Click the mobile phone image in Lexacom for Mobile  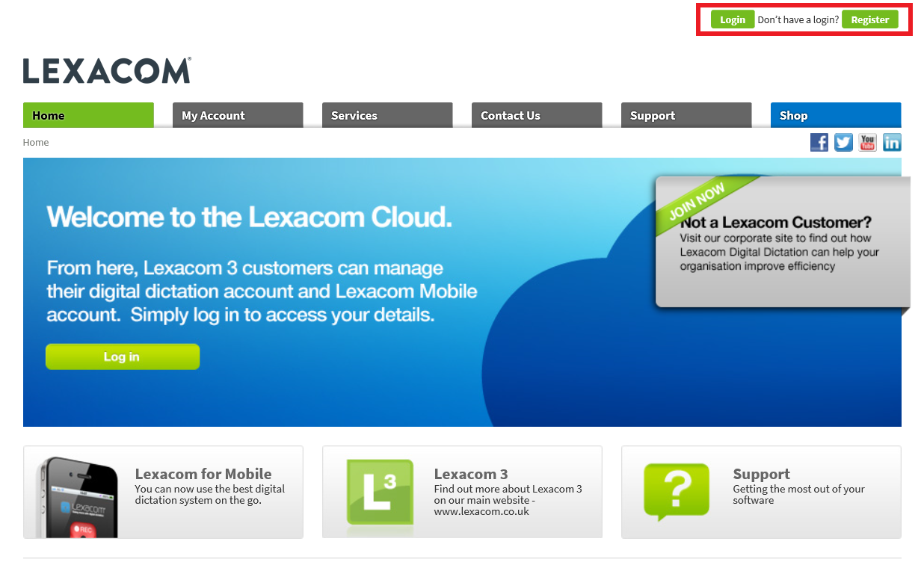tap(80, 496)
